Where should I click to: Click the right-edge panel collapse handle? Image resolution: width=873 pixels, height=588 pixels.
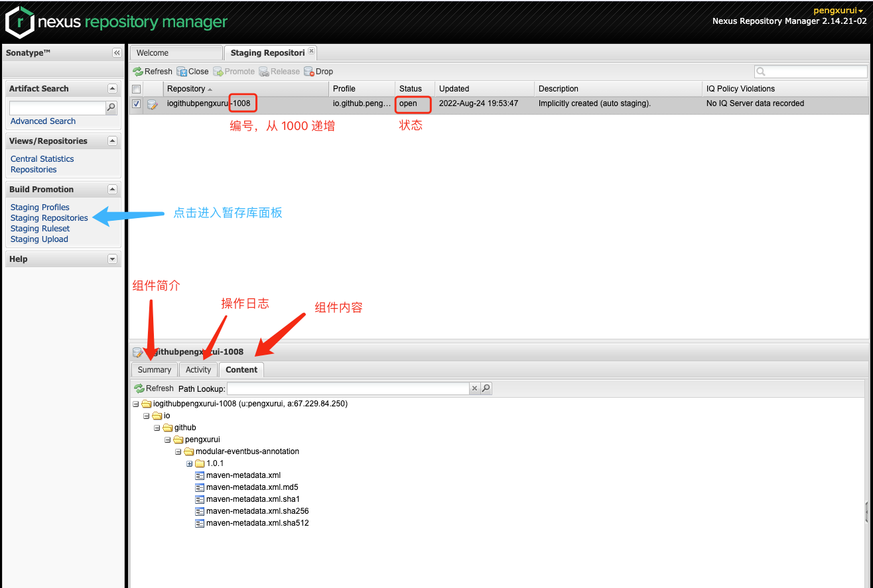click(867, 511)
